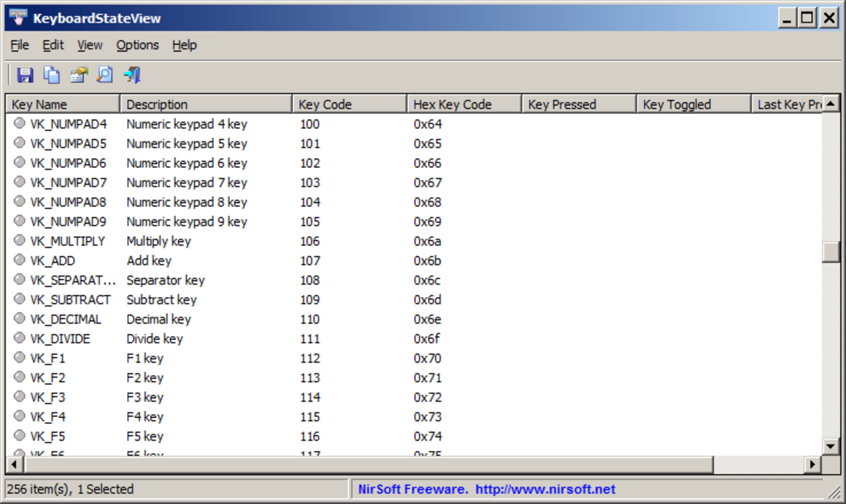Click the status circle icon beside VK_F1
Screen dimensions: 846x504
pyautogui.click(x=20, y=357)
